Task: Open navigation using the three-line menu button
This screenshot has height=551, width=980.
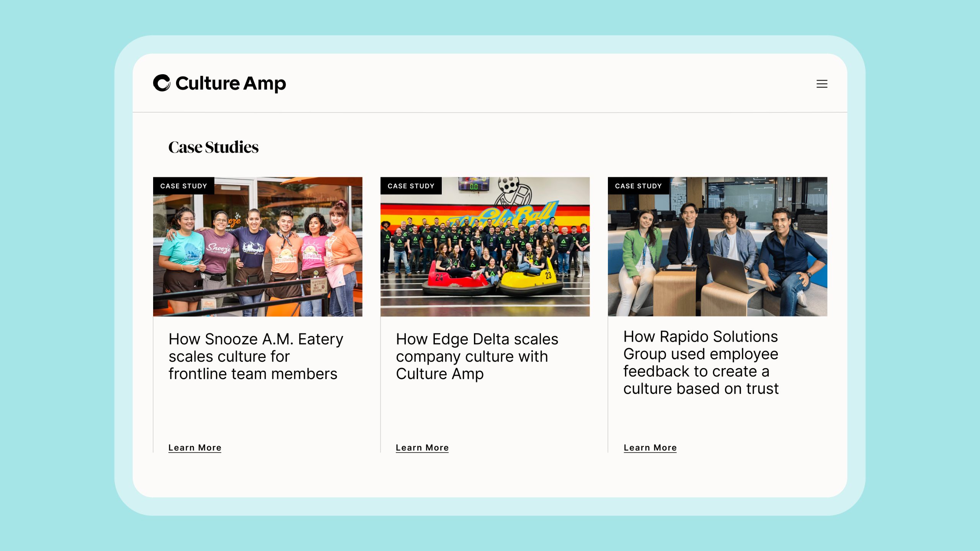Action: (x=822, y=84)
